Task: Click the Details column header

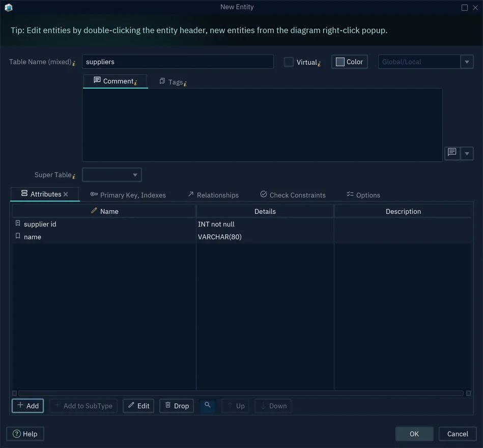Action: 265,211
